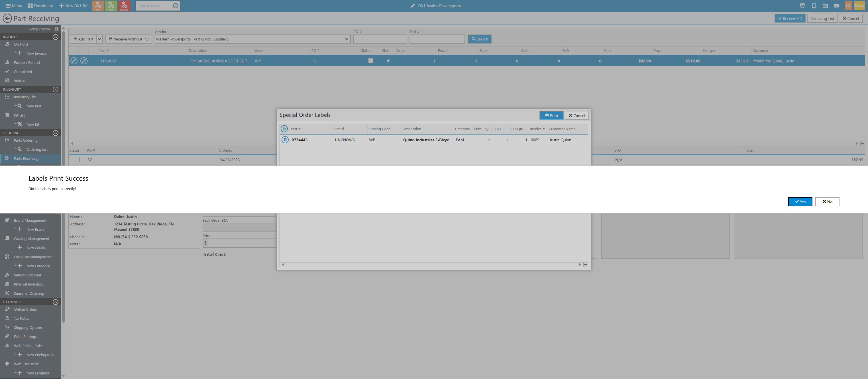
Task: Cancel the Special Order Labels dialog
Action: pyautogui.click(x=577, y=116)
